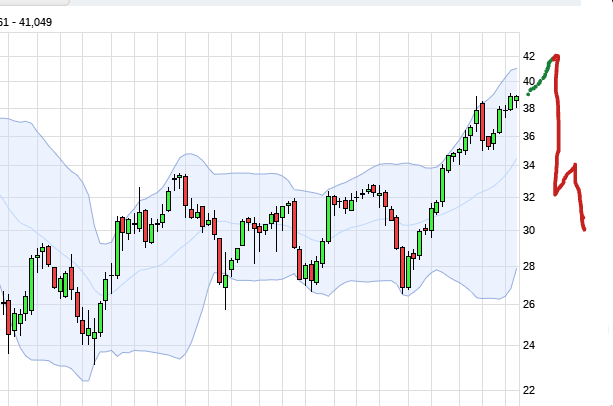
Task: Click the 40 price axis label
Action: point(528,82)
